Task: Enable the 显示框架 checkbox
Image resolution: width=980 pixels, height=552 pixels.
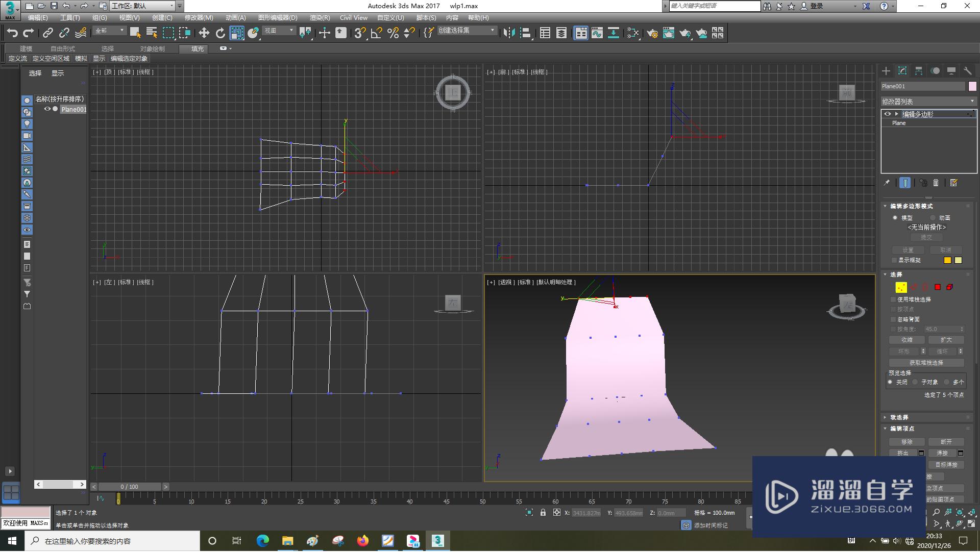Action: click(894, 260)
